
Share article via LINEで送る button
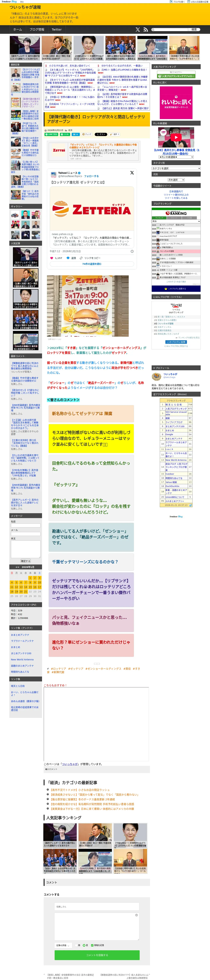pyautogui.click(x=52, y=134)
